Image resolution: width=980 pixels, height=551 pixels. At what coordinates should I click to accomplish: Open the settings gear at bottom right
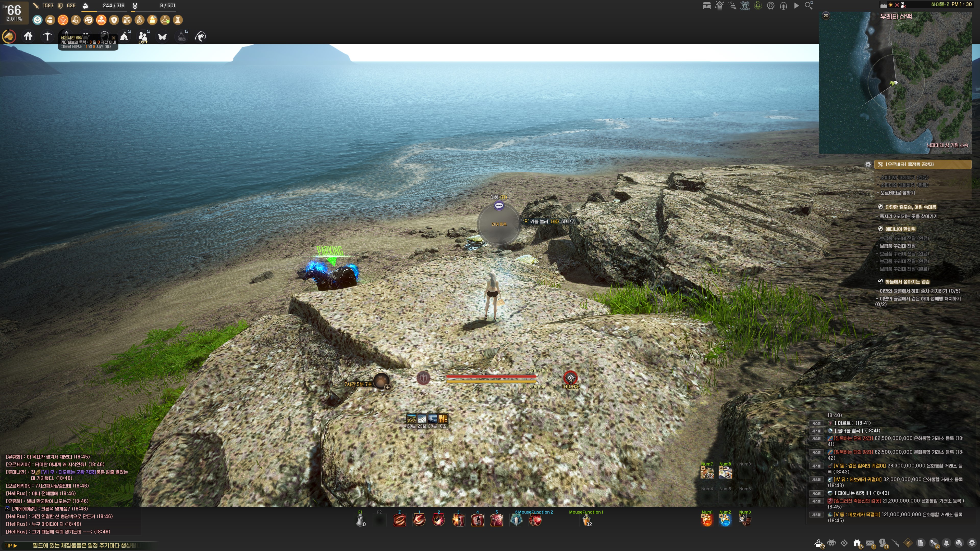[972, 543]
